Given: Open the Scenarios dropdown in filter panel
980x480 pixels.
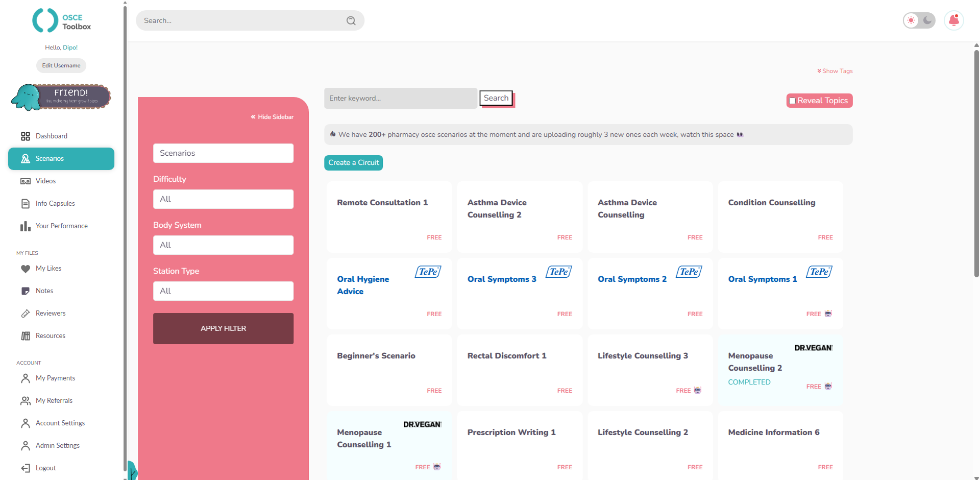Looking at the screenshot, I should [x=223, y=153].
